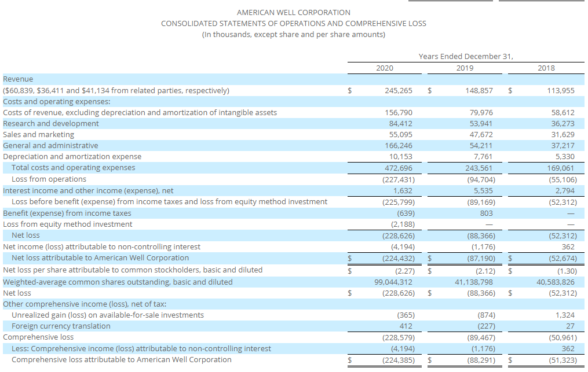Select total costs value 472,696
588x372 pixels.
click(398, 168)
